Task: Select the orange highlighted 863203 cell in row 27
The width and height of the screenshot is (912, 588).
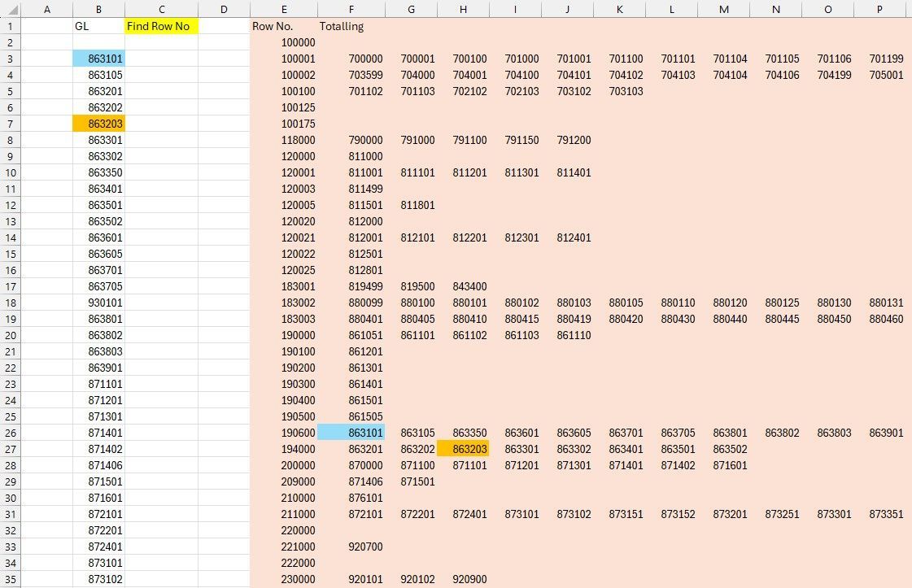Action: pyautogui.click(x=463, y=448)
